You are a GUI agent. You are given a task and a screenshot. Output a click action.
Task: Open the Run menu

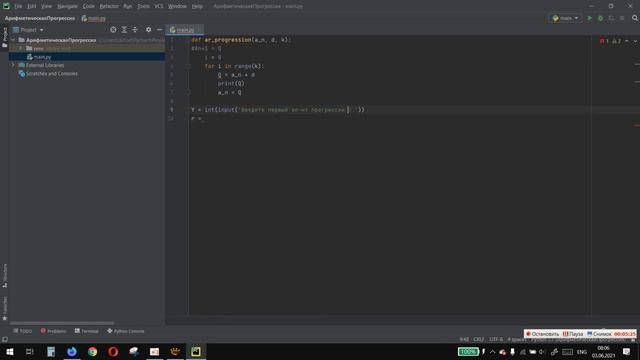(x=127, y=6)
